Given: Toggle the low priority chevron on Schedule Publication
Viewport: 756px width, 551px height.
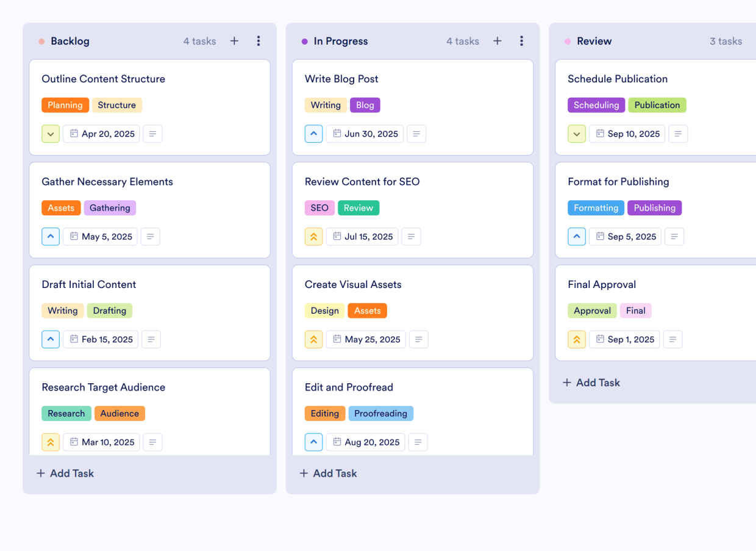Looking at the screenshot, I should pyautogui.click(x=576, y=133).
